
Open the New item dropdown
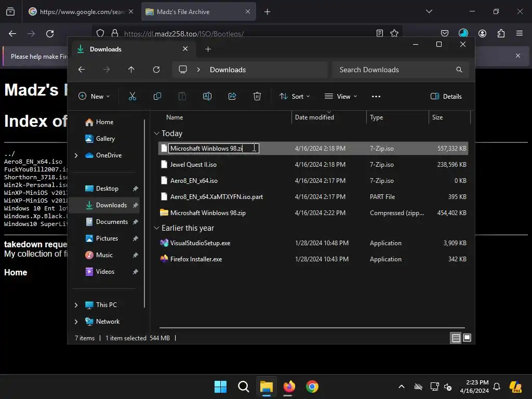(x=94, y=96)
